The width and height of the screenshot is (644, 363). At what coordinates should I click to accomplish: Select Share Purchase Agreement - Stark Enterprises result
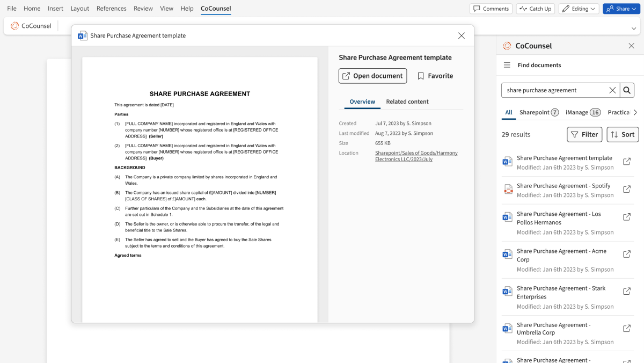click(561, 292)
